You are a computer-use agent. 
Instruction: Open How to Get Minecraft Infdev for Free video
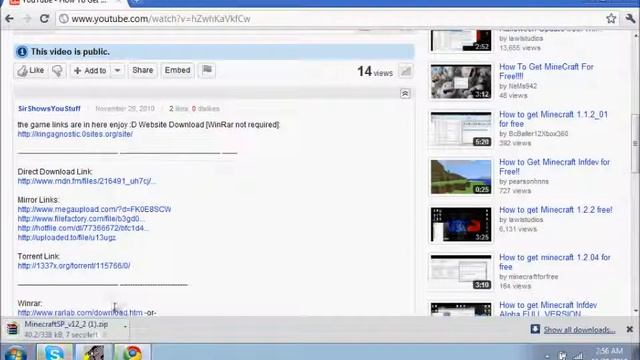(x=554, y=167)
